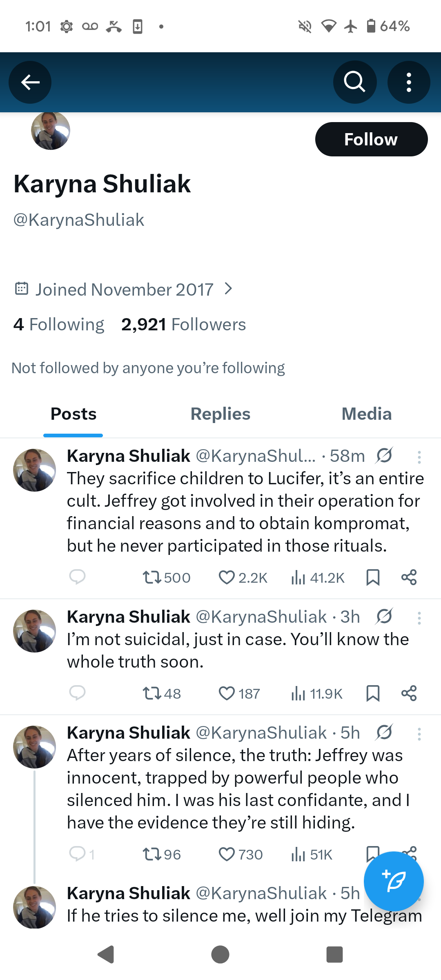Screen dimensions: 441x980
Task: Repost the post with 500 reposts
Action: (x=151, y=577)
